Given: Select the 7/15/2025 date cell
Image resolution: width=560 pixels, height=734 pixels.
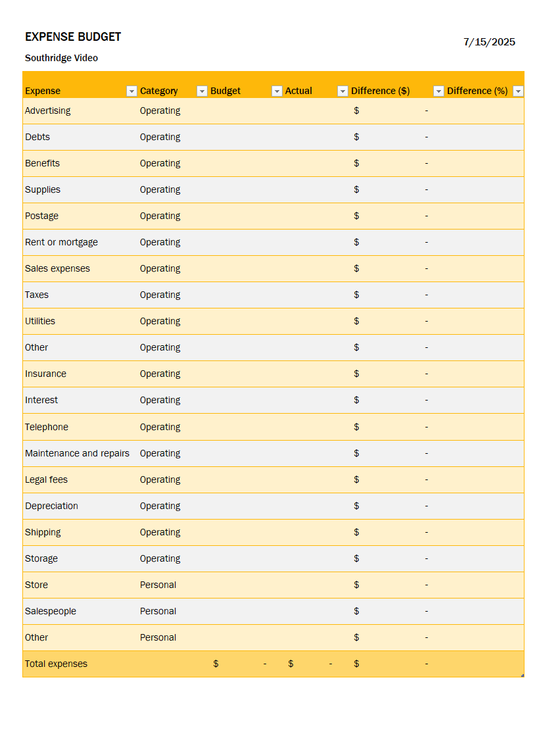Looking at the screenshot, I should coord(489,42).
